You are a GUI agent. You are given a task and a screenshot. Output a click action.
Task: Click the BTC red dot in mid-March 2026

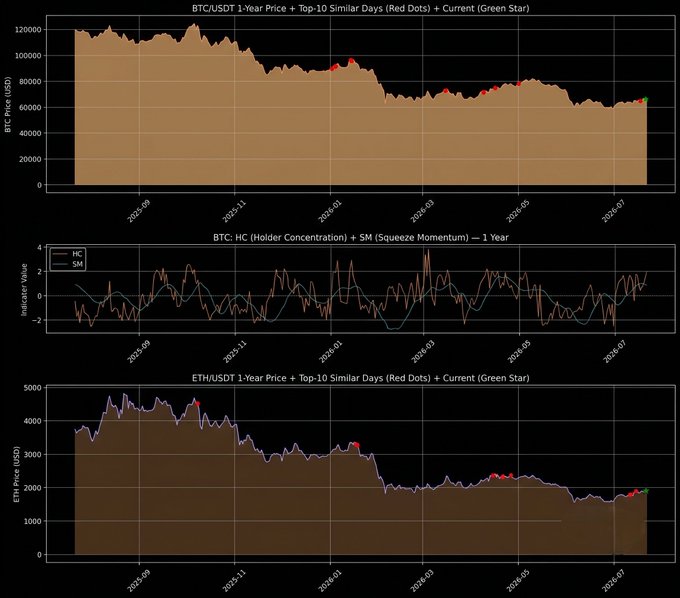445,91
